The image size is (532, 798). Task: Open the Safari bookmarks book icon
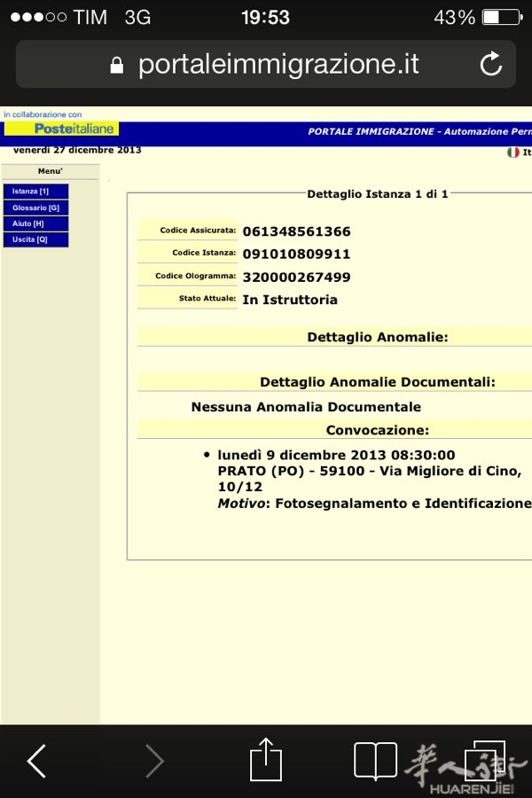[375, 761]
